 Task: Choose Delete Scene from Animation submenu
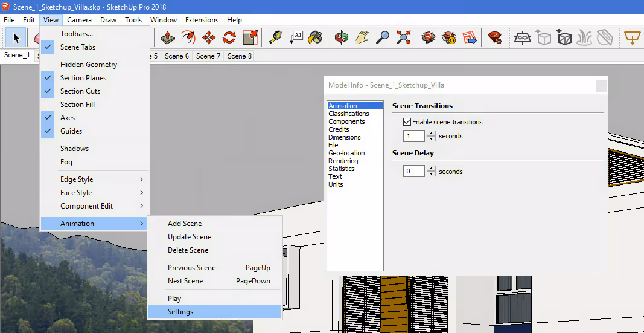pos(215,250)
